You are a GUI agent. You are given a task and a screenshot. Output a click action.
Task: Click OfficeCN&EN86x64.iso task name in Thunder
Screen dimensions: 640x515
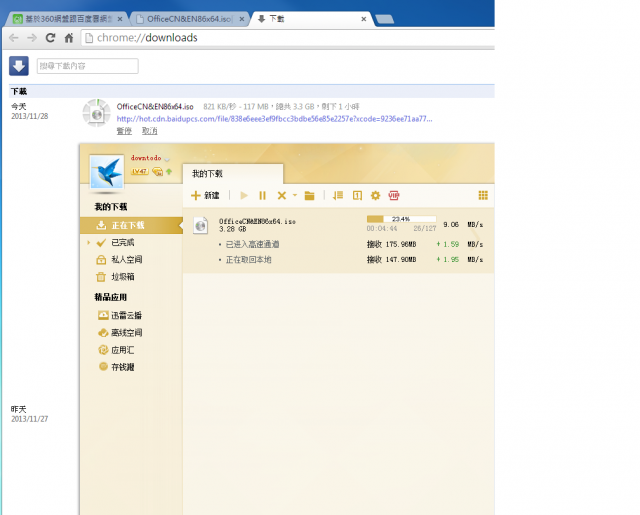[x=257, y=221]
